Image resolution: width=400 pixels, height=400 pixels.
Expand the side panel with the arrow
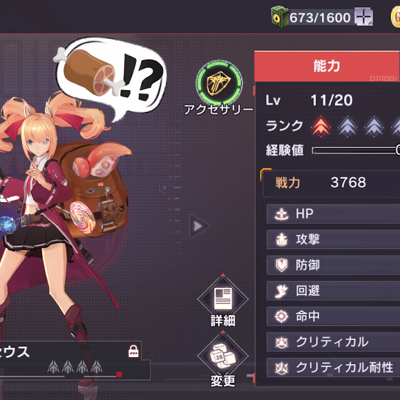198,226
